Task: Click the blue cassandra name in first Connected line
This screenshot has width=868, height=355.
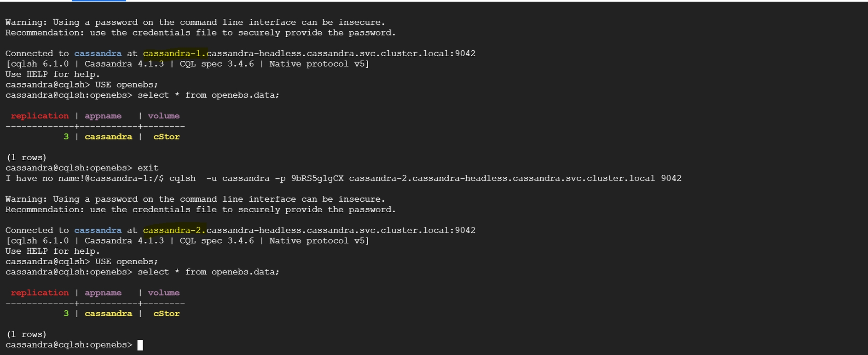Action: click(98, 53)
